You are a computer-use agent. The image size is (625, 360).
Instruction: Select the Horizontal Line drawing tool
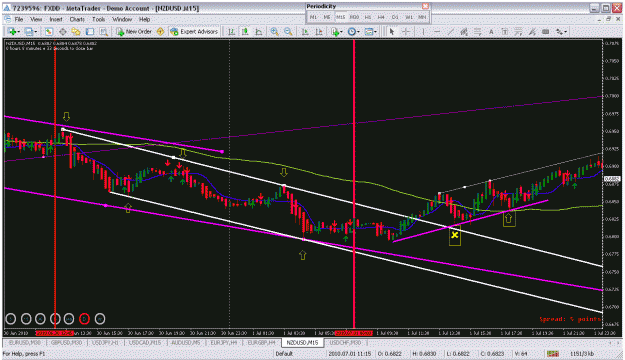437,31
